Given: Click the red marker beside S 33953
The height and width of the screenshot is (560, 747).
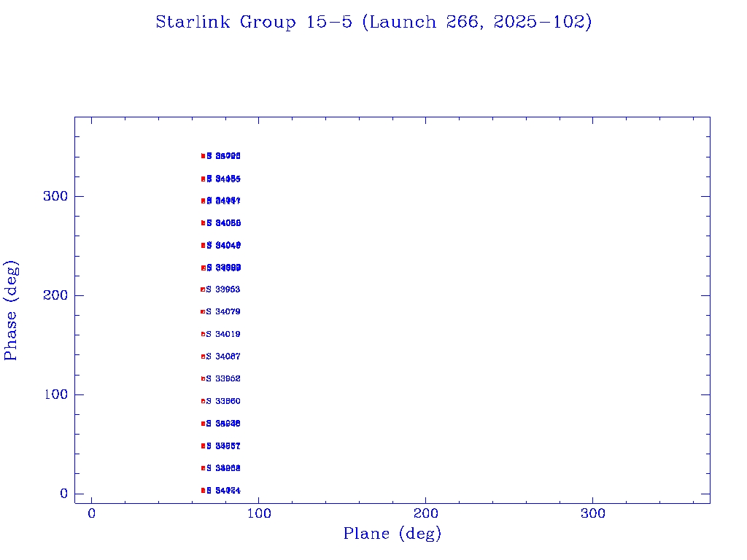Looking at the screenshot, I should (x=203, y=289).
